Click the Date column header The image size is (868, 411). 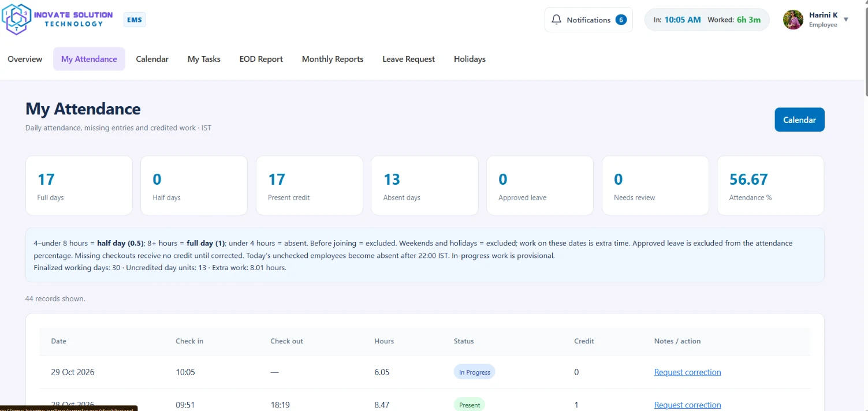pyautogui.click(x=59, y=341)
